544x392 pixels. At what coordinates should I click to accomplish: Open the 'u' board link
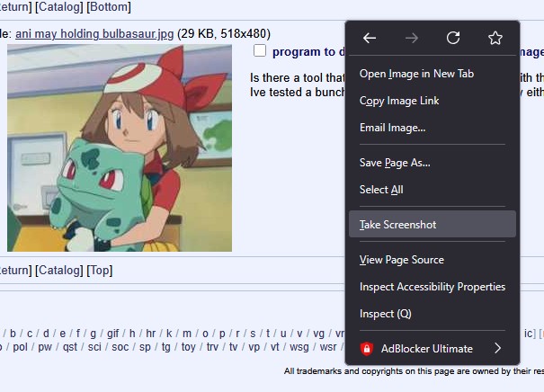point(283,334)
